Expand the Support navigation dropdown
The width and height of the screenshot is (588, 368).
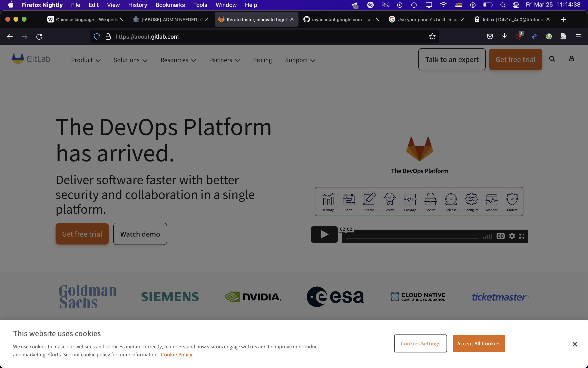point(300,60)
